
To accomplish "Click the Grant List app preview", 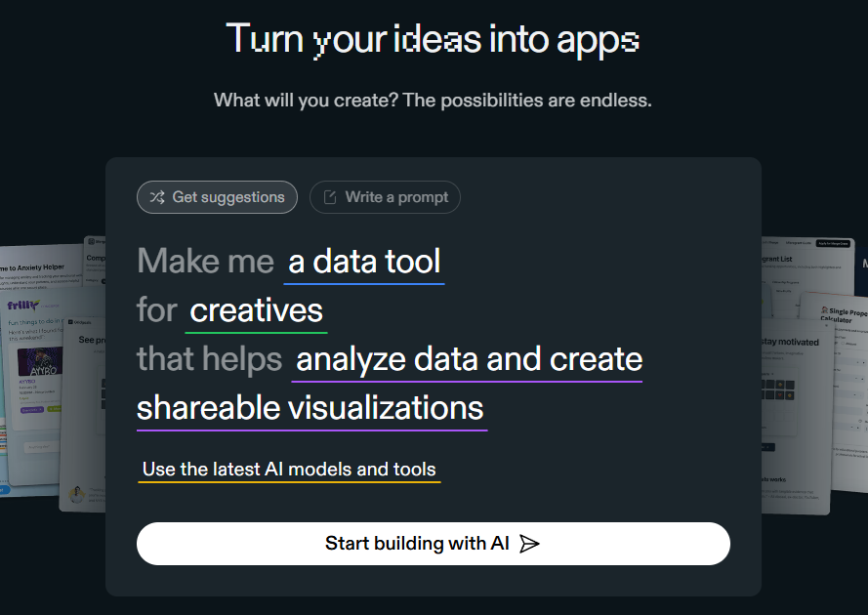I will coord(781,260).
